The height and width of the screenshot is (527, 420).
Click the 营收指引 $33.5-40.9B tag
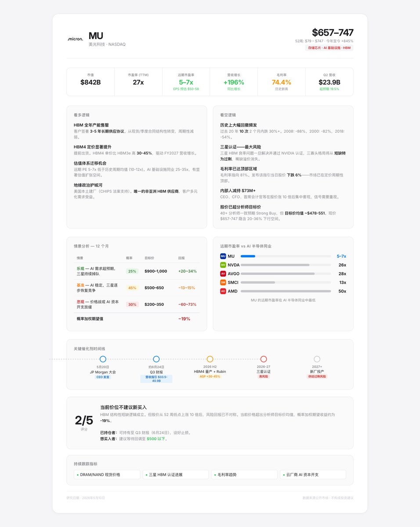[x=156, y=379]
